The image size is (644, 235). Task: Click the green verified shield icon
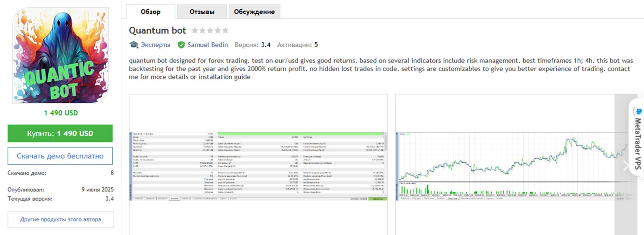point(182,45)
